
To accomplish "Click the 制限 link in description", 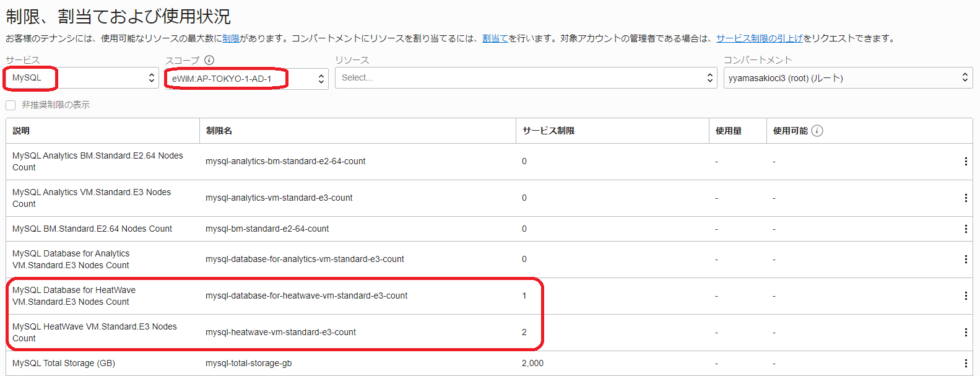I will point(231,38).
